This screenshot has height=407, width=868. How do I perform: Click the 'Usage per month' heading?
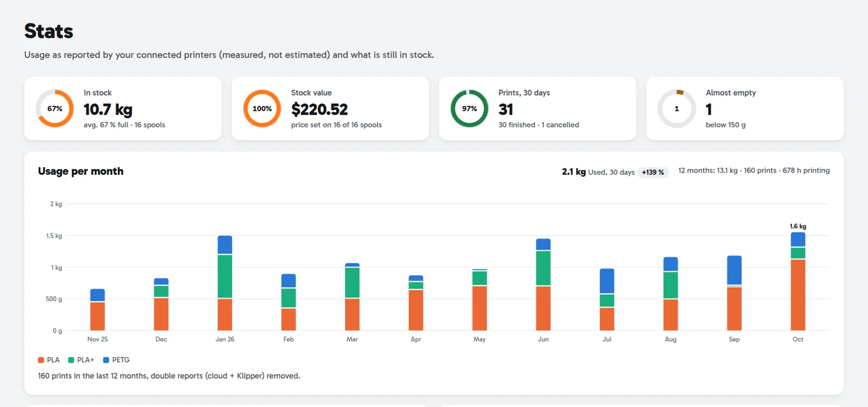(x=81, y=171)
